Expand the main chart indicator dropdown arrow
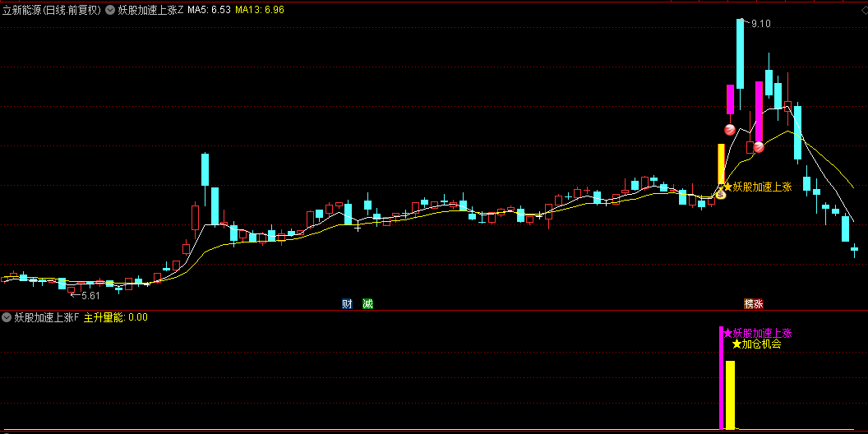868x434 pixels. point(109,9)
